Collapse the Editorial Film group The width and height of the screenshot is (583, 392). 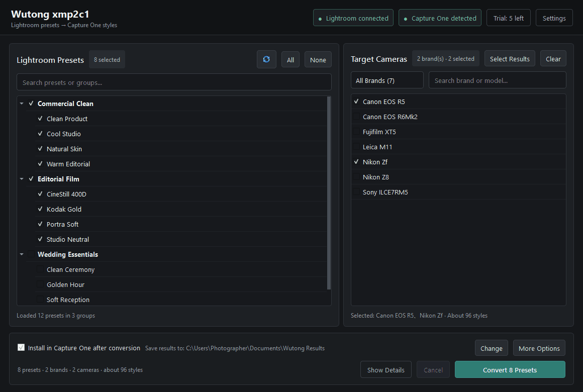pos(22,179)
